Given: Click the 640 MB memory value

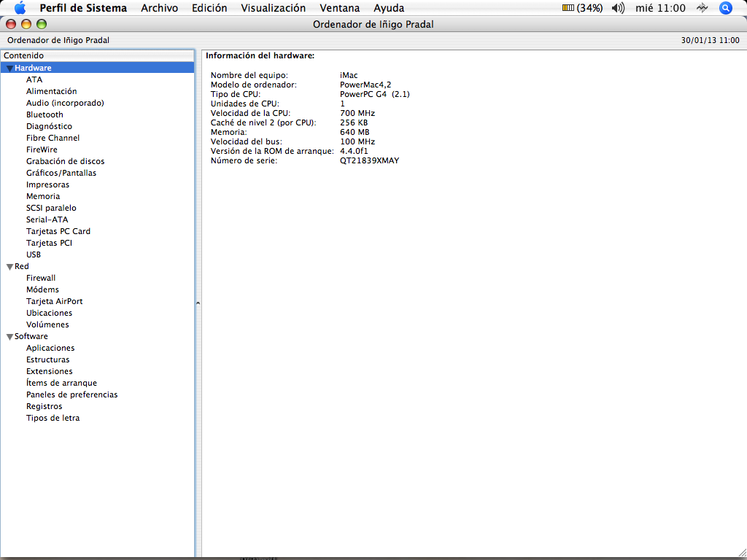Looking at the screenshot, I should click(x=355, y=133).
